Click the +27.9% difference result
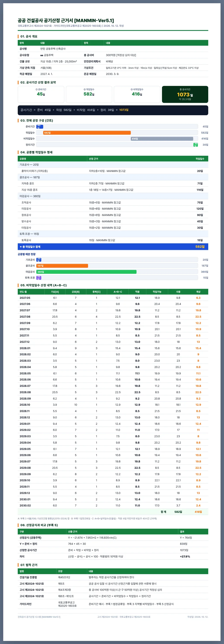The height and width of the screenshot is (644, 224). pyautogui.click(x=185, y=557)
